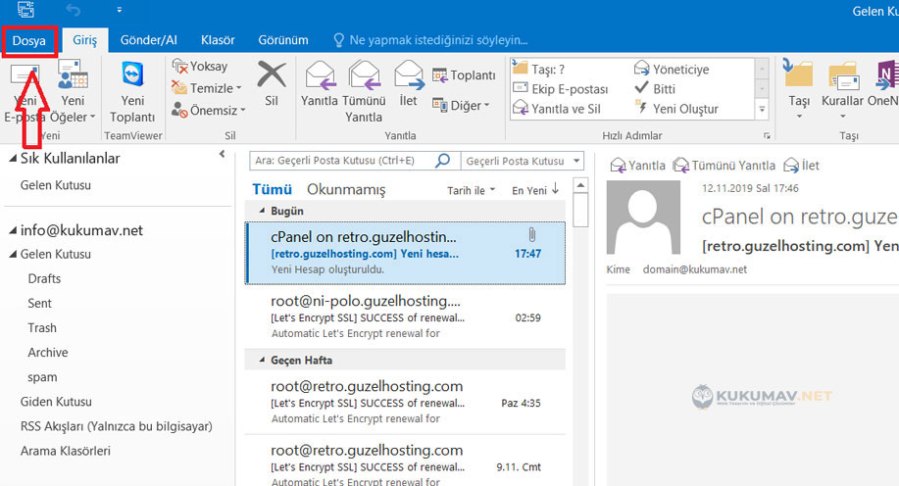Open the Kurallar rules icon

842,77
